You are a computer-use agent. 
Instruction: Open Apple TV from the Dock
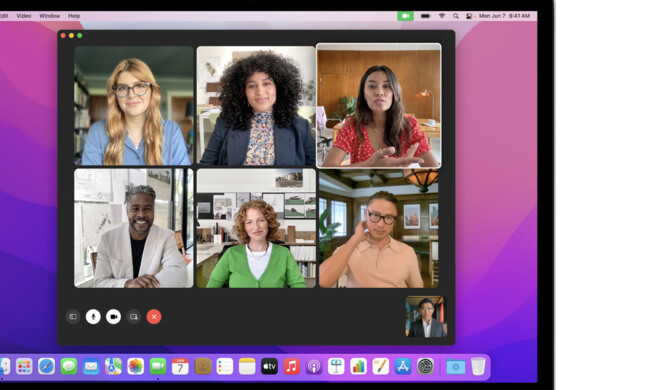coord(269,366)
